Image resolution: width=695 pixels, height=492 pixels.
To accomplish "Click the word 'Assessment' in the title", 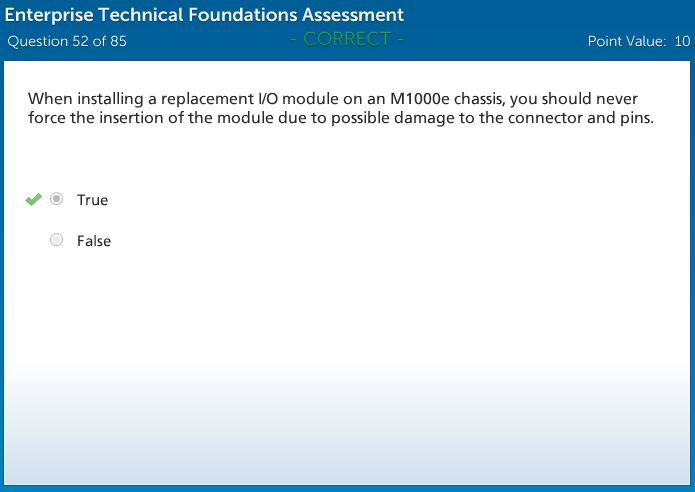I will [353, 15].
